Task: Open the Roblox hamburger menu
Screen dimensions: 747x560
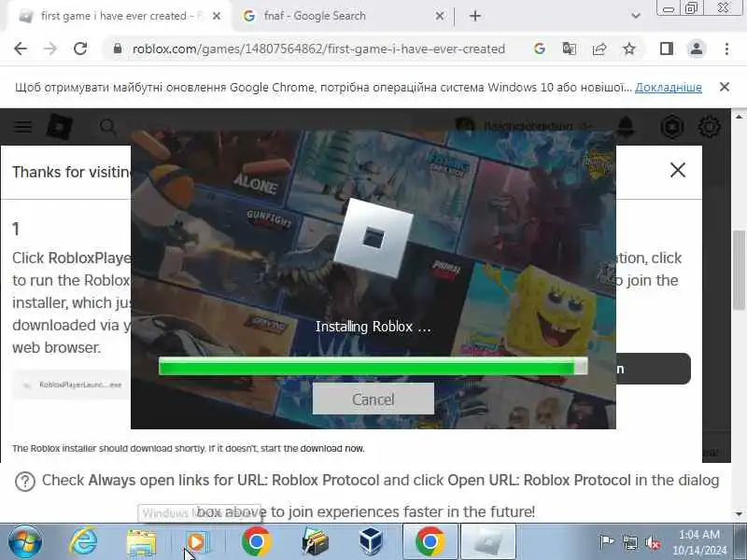Action: point(22,127)
